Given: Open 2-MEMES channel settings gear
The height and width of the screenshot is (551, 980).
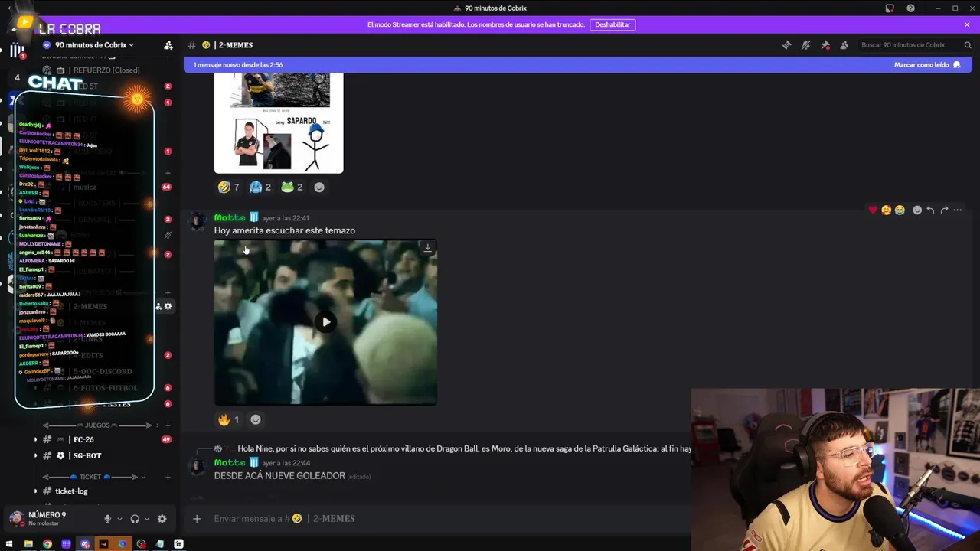Looking at the screenshot, I should 168,306.
